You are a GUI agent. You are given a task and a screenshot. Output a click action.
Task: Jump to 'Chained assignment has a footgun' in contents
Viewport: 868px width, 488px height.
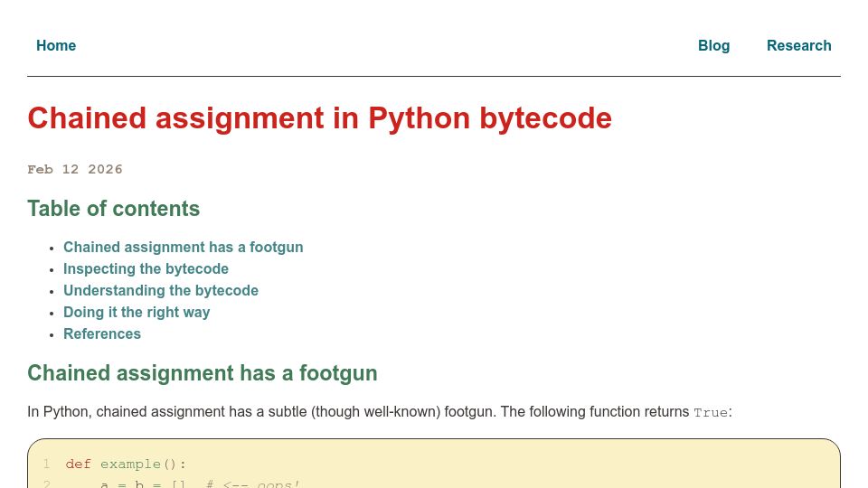184,247
